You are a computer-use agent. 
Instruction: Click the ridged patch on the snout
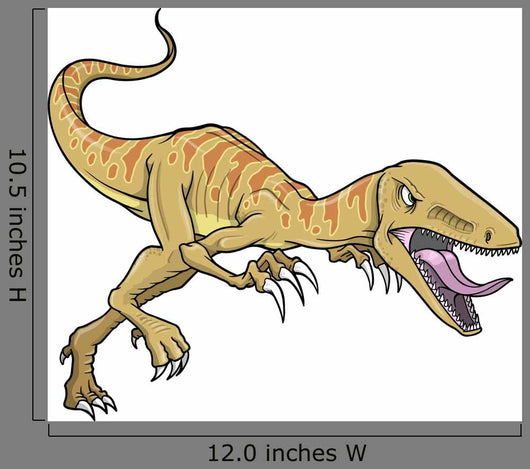click(452, 218)
